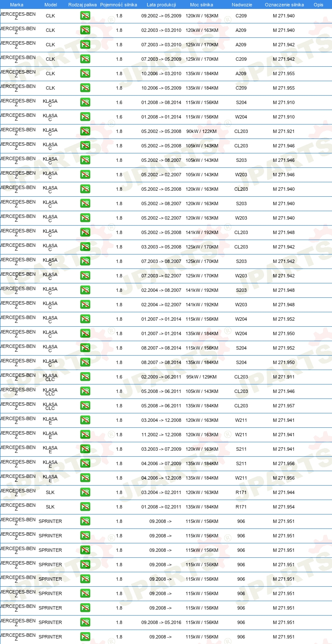This screenshot has width=332, height=644.
Task: Click the Lata produkcji column header
Action: (x=161, y=4)
